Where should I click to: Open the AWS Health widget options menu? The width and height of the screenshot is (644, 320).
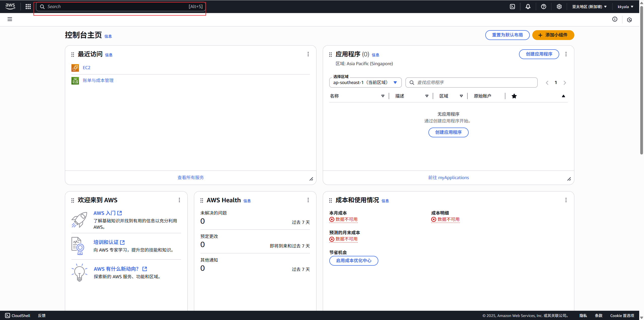(308, 200)
